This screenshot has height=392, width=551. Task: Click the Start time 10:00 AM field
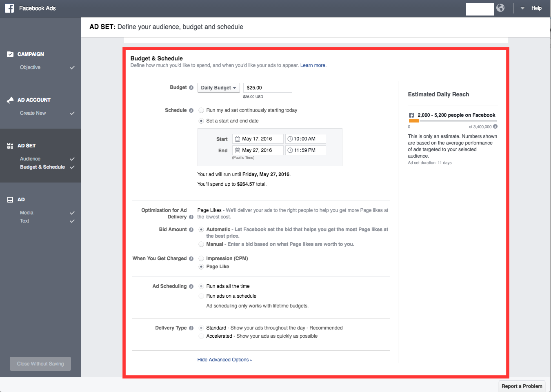pos(306,139)
